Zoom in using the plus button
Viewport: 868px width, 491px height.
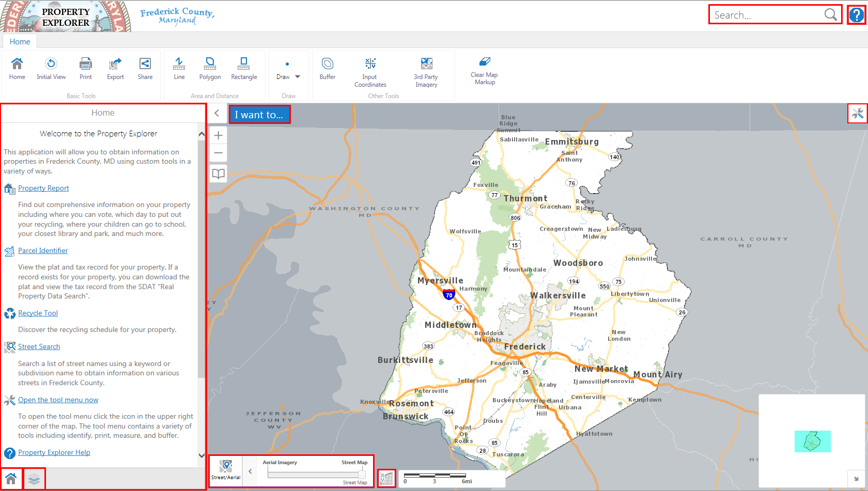click(x=218, y=135)
